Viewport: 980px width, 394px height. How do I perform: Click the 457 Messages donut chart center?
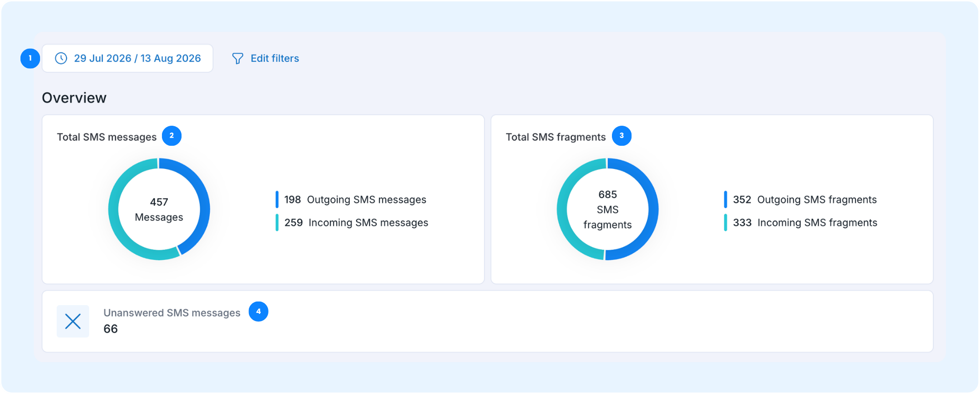point(159,210)
